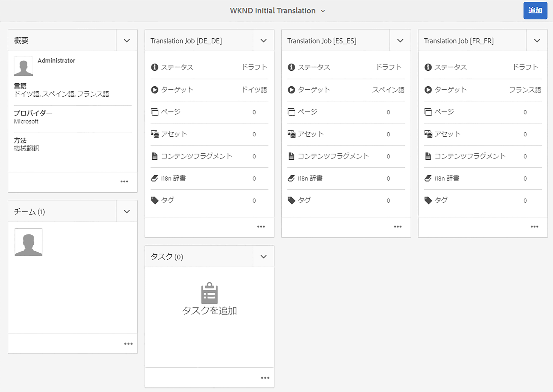
Task: Expand Translation Job [FR_FR] chevron dropdown
Action: (x=537, y=41)
